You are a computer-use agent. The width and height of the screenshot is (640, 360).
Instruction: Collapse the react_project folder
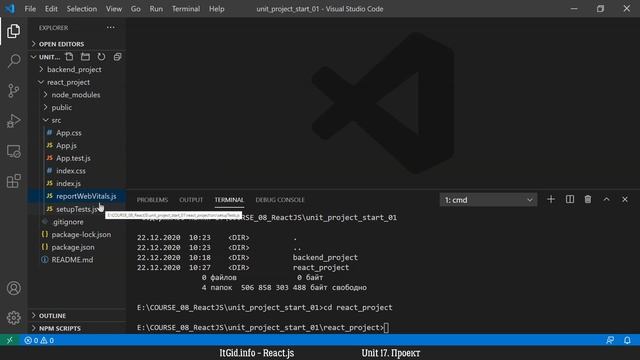[x=77, y=82]
